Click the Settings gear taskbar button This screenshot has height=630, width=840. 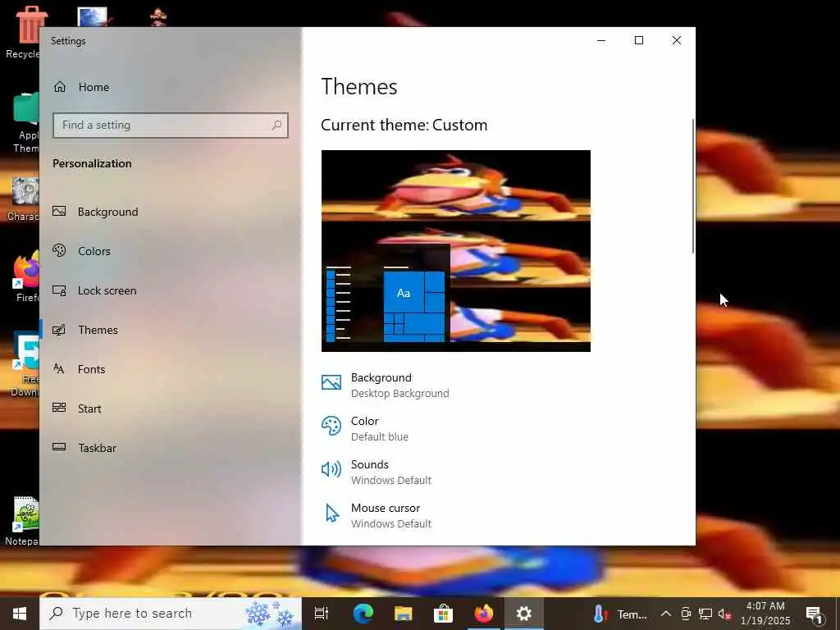pos(524,614)
